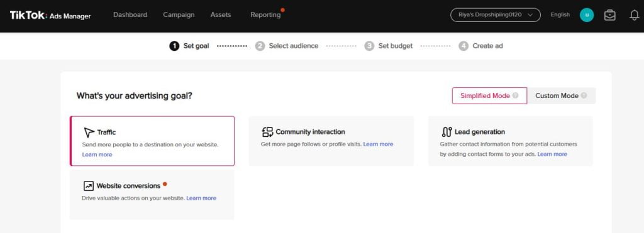Click the Website conversions chart icon
The image size is (644, 233).
(88, 186)
